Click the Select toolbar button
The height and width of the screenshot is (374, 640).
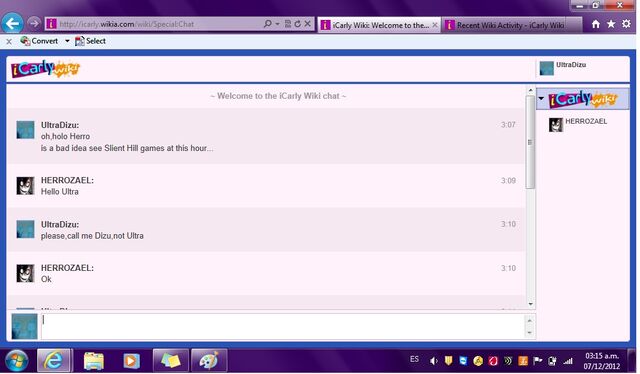(x=90, y=41)
